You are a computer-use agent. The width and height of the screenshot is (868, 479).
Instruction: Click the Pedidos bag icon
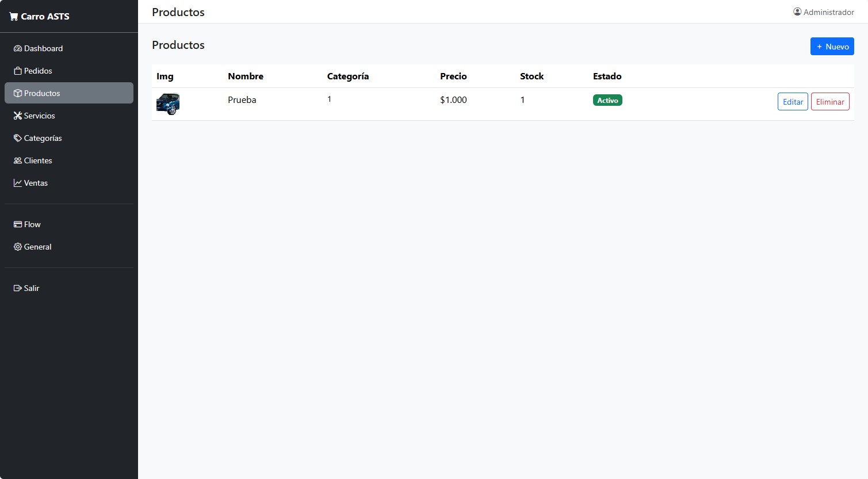[18, 71]
